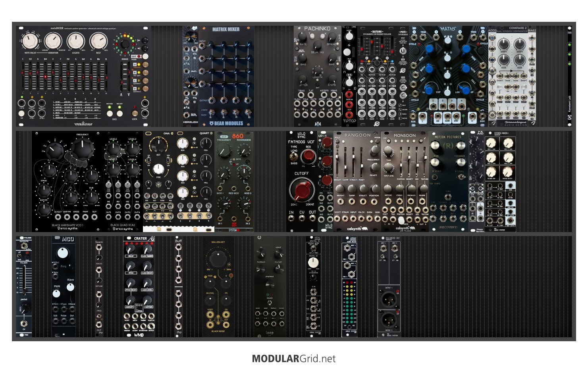This screenshot has width=588, height=367.
Task: Click the CLK IN jack on meloDICER
Action: (x=21, y=103)
